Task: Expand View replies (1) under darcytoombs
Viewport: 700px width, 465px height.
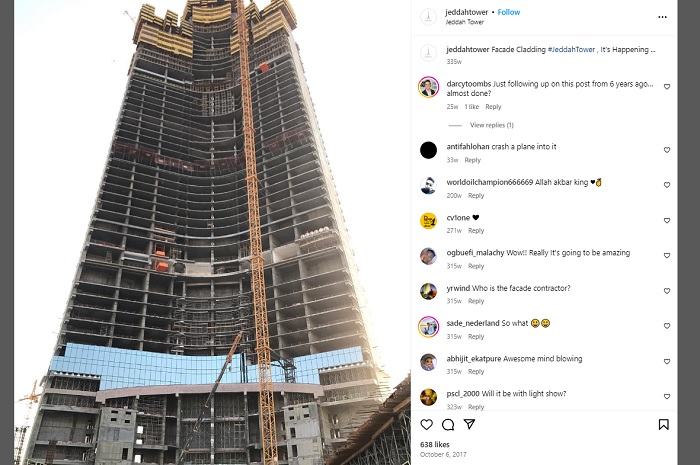Action: coord(492,125)
